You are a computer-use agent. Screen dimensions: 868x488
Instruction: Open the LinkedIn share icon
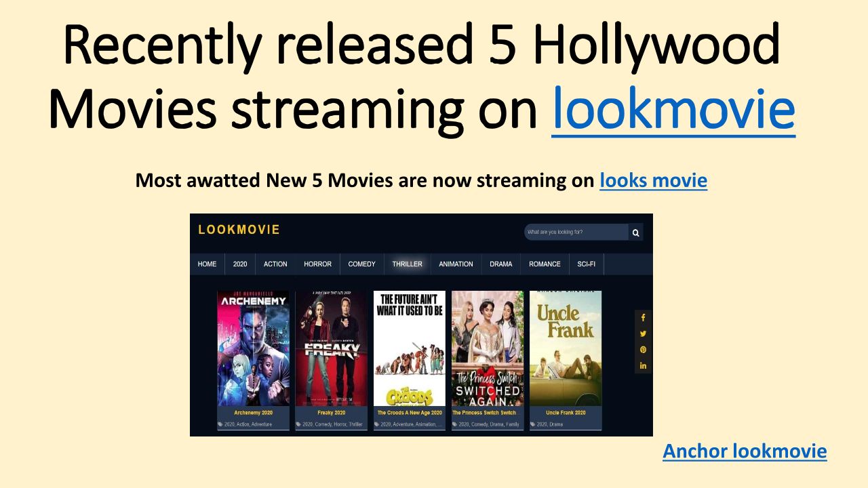point(643,366)
